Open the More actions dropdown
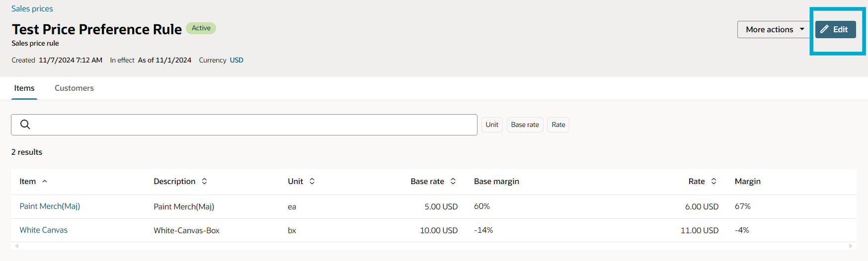868x261 pixels. pyautogui.click(x=774, y=29)
